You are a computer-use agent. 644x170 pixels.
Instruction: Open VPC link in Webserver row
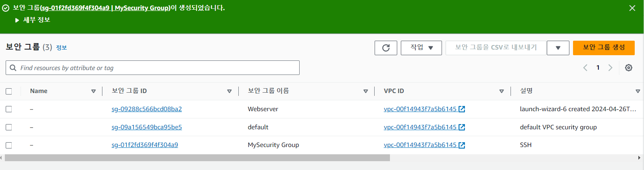coord(420,109)
